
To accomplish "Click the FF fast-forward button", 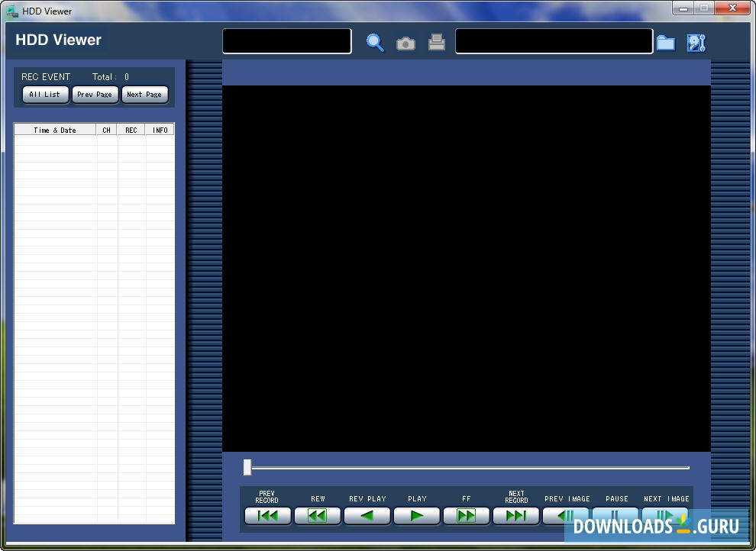I will click(467, 516).
